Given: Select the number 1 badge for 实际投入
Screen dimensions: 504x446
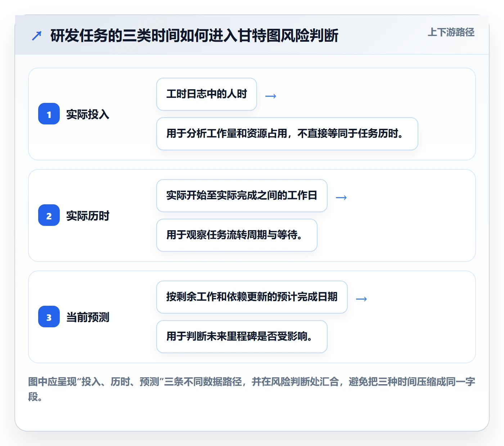Looking at the screenshot, I should pos(49,114).
